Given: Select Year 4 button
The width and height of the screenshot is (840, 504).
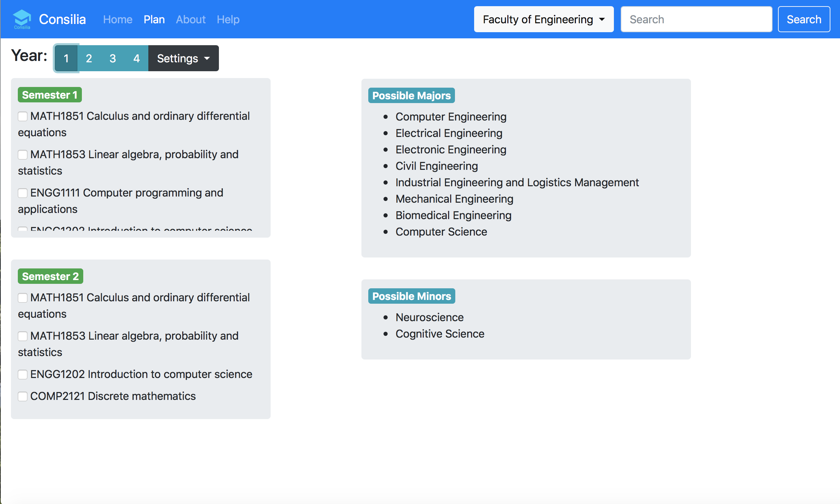Looking at the screenshot, I should (x=136, y=59).
